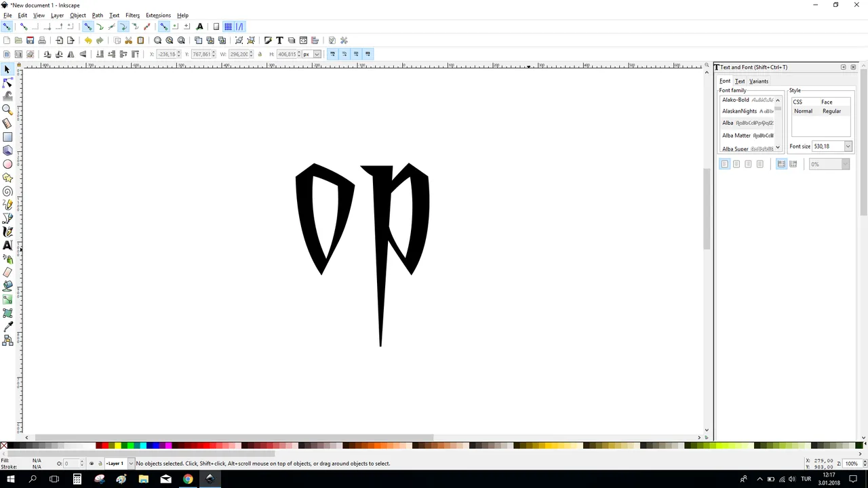
Task: Click the no-paint X swatch
Action: point(4,445)
